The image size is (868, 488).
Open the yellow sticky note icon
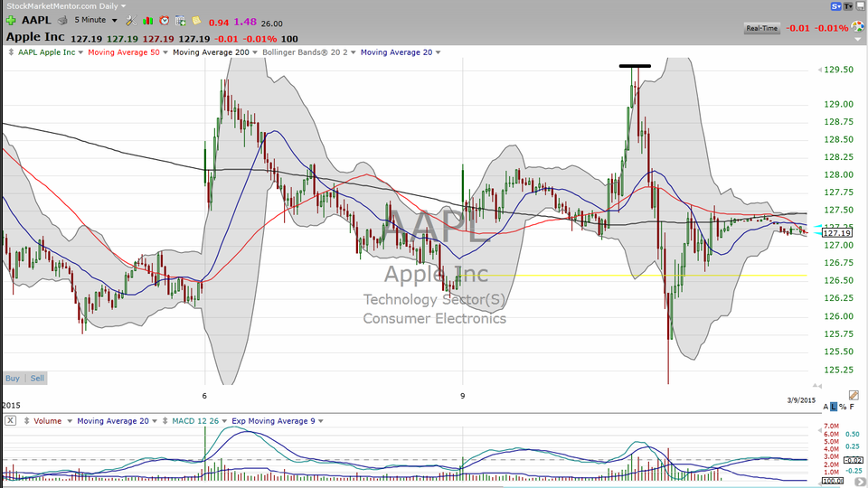click(x=196, y=21)
